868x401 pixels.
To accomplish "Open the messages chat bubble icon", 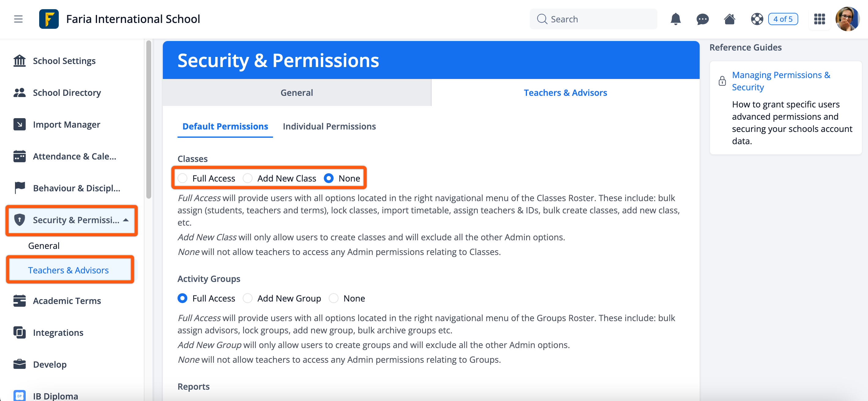I will (702, 19).
